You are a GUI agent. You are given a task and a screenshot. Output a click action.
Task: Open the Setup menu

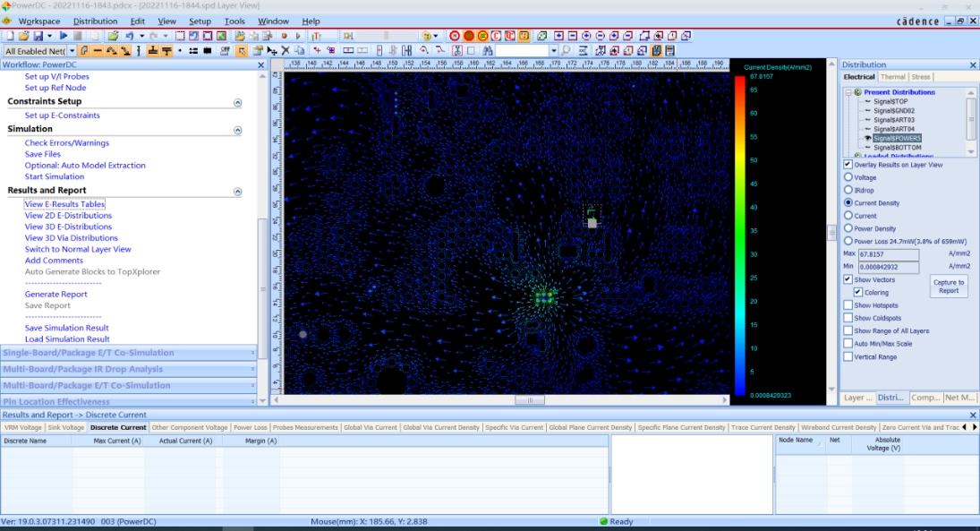[200, 21]
